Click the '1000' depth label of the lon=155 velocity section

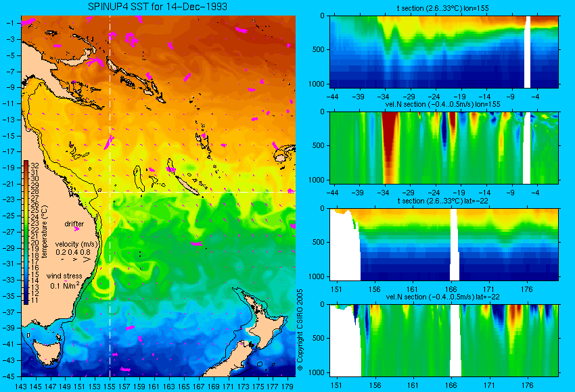pyautogui.click(x=317, y=180)
